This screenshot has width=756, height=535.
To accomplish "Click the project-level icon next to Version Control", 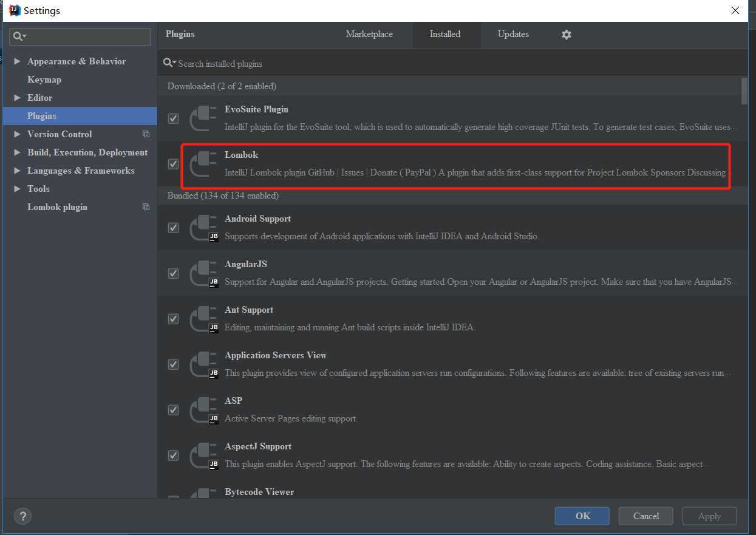I will coord(146,134).
